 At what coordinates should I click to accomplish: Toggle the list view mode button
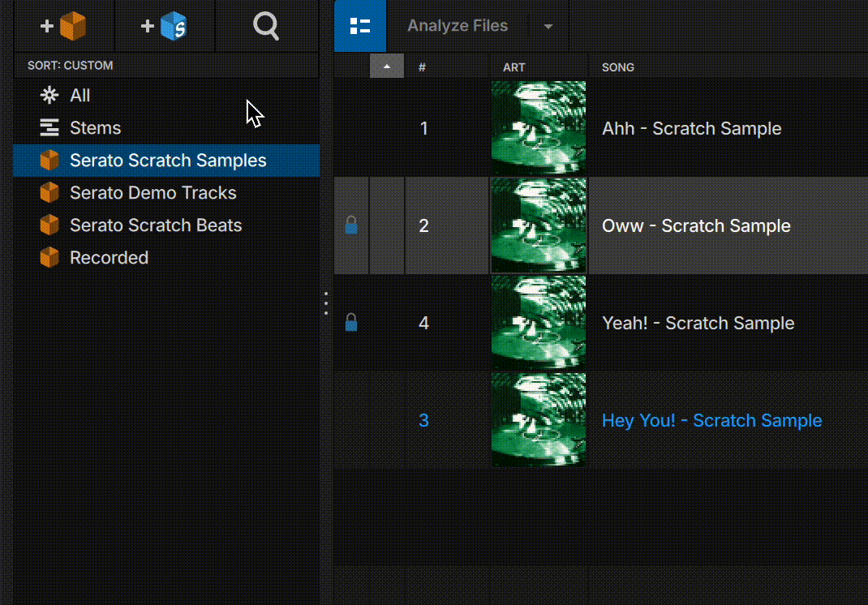(x=360, y=25)
